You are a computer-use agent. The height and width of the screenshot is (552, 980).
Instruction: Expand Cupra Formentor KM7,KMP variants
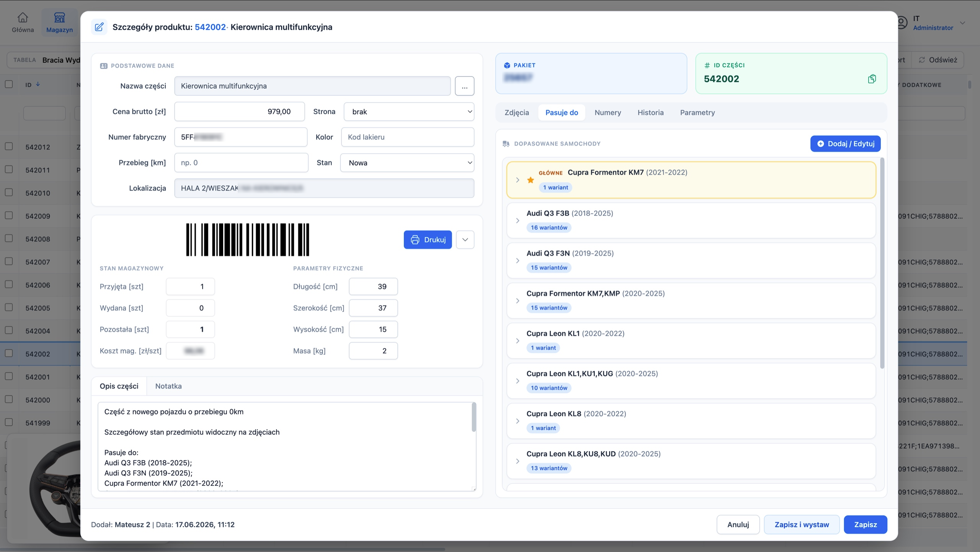[518, 301]
